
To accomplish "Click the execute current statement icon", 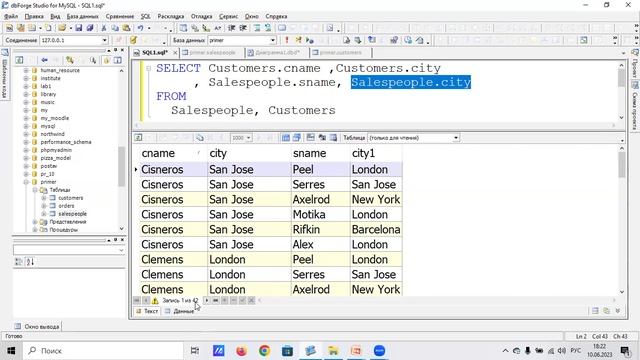I will pyautogui.click(x=298, y=40).
